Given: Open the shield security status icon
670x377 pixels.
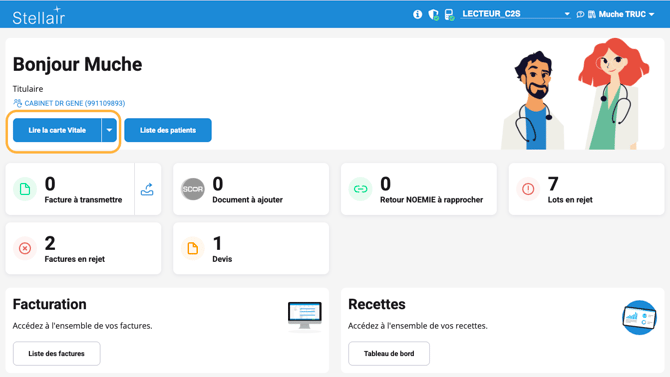Looking at the screenshot, I should (x=433, y=15).
